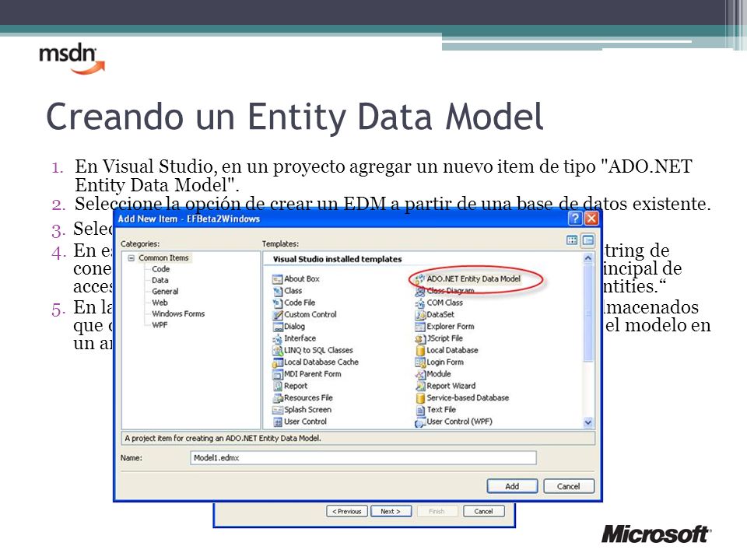Select the User Control (WPF) icon
747x560 pixels.
pyautogui.click(x=419, y=422)
